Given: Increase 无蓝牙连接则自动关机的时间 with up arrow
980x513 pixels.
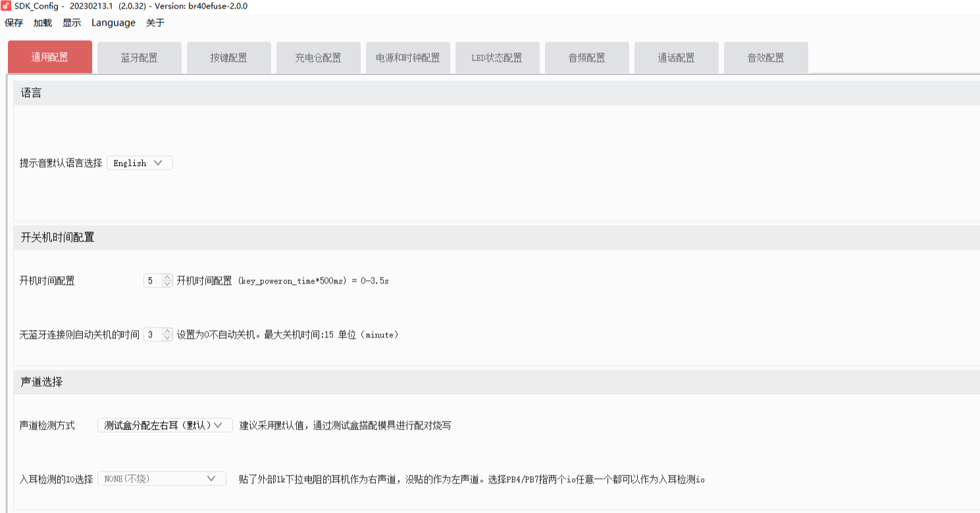Looking at the screenshot, I should coord(167,331).
